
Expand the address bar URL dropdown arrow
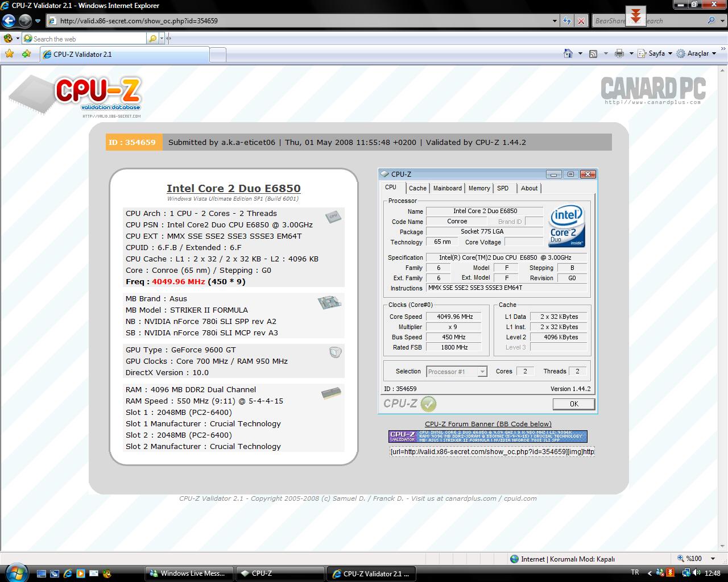coord(555,21)
